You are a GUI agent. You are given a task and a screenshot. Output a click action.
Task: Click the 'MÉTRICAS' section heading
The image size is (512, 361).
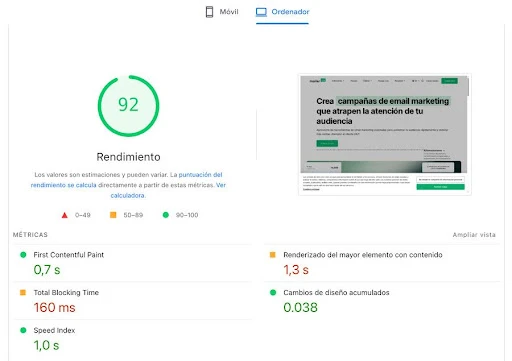[30, 235]
